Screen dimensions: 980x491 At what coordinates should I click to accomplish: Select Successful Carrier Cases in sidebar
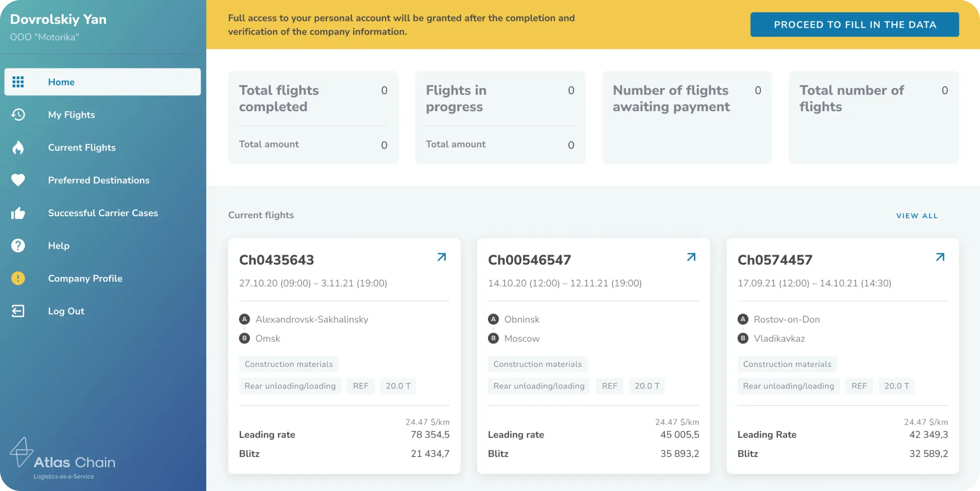pyautogui.click(x=103, y=213)
